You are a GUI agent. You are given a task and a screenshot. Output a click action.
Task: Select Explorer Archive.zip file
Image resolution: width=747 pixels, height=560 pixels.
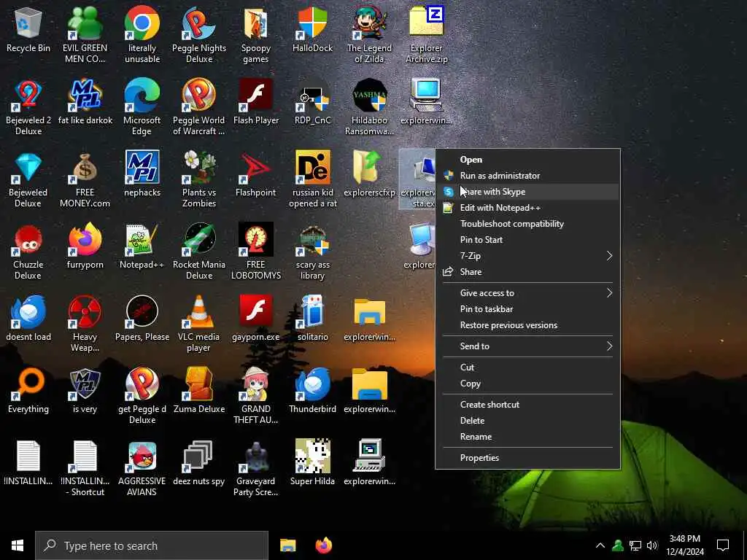pos(426,35)
